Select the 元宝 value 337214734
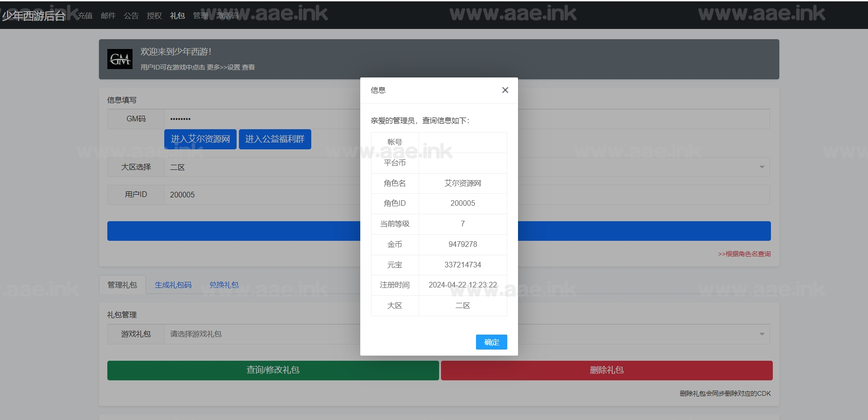The image size is (868, 420). point(463,265)
